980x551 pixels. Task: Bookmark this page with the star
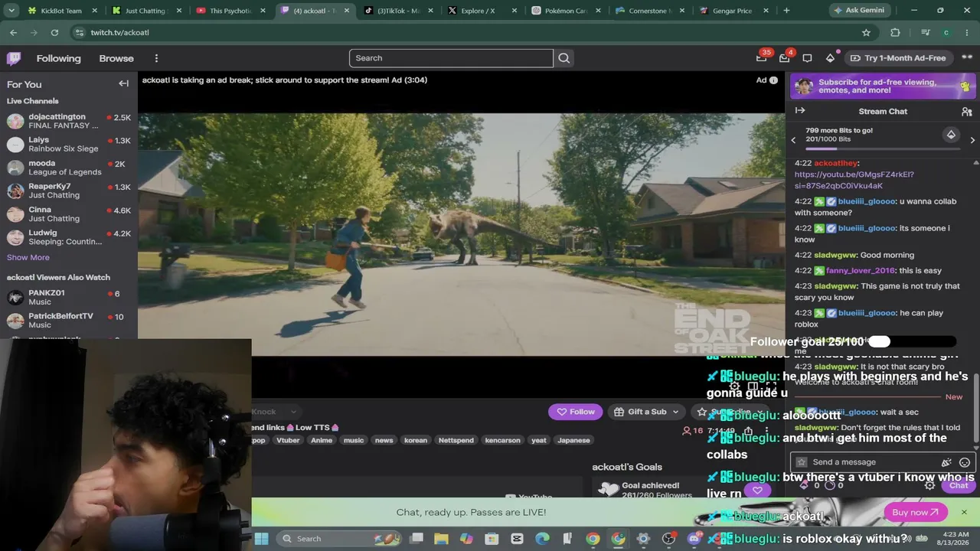coord(866,33)
